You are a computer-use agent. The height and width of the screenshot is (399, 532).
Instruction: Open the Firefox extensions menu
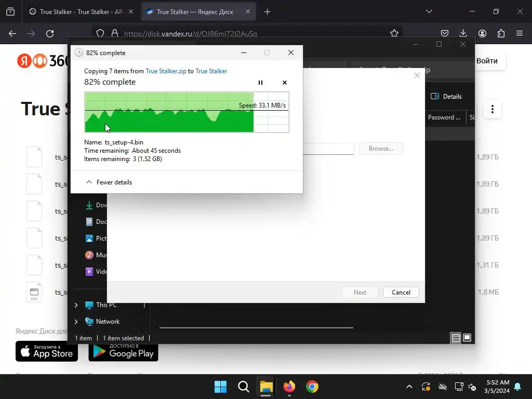coord(501,33)
